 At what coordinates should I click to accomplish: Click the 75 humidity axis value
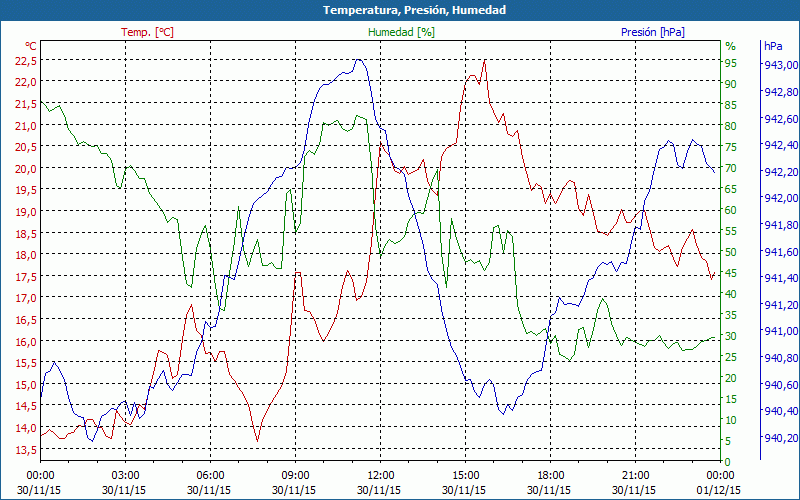[731, 147]
